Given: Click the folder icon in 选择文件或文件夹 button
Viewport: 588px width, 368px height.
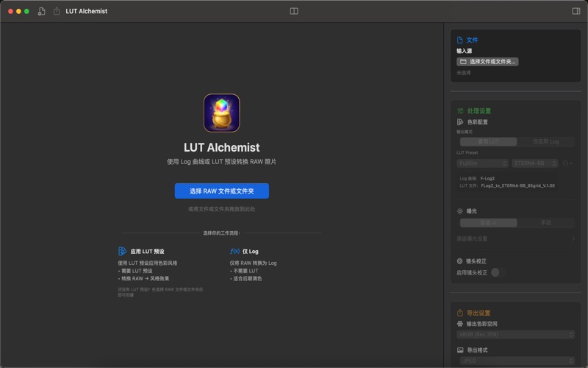Looking at the screenshot, I should coord(464,62).
